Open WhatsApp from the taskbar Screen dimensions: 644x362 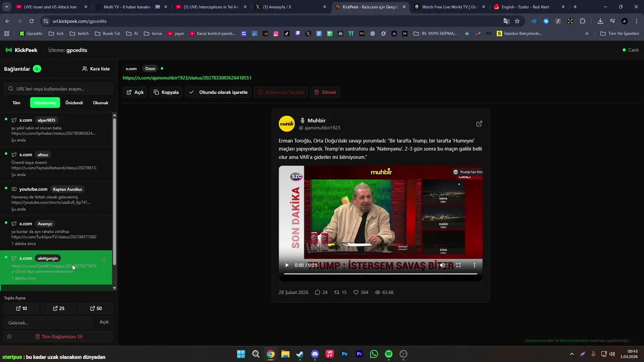374,354
